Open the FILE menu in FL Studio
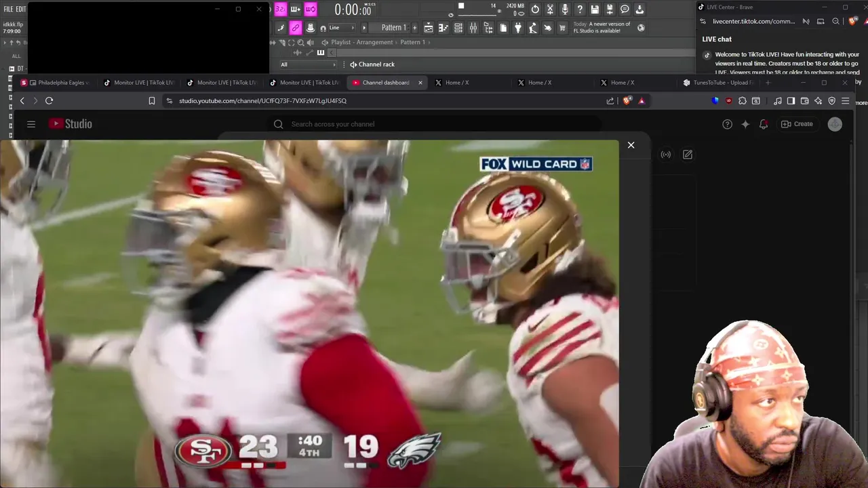This screenshot has height=488, width=868. point(8,9)
